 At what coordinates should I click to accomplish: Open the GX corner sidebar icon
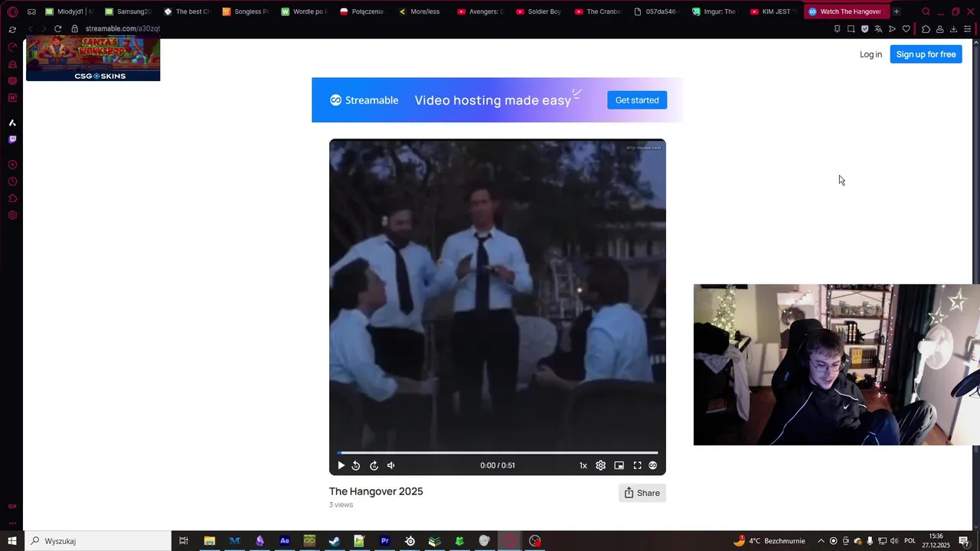(12, 506)
